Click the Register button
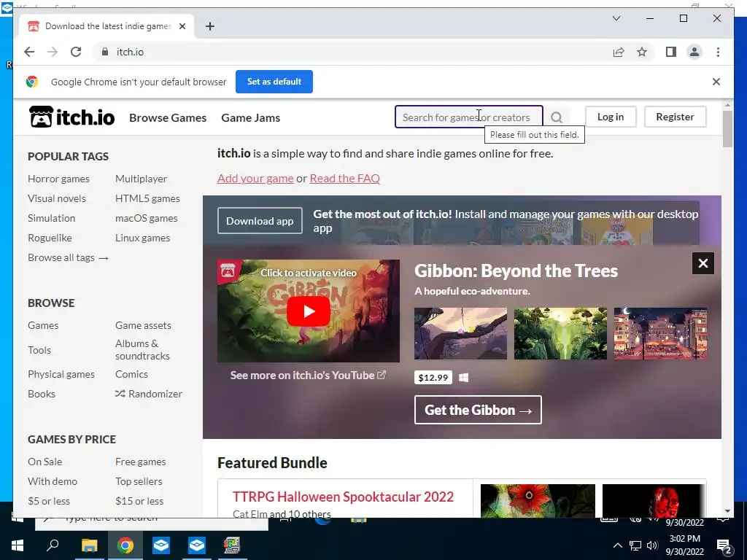Viewport: 747px width, 560px height. coord(675,117)
